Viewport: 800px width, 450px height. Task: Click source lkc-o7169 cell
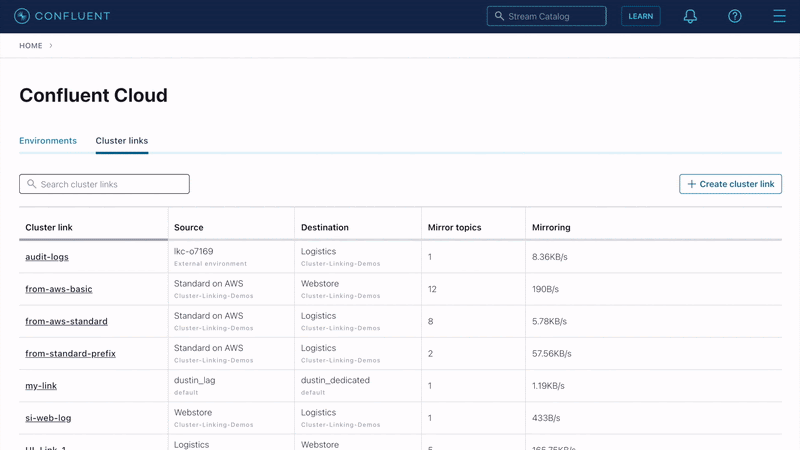coord(193,251)
